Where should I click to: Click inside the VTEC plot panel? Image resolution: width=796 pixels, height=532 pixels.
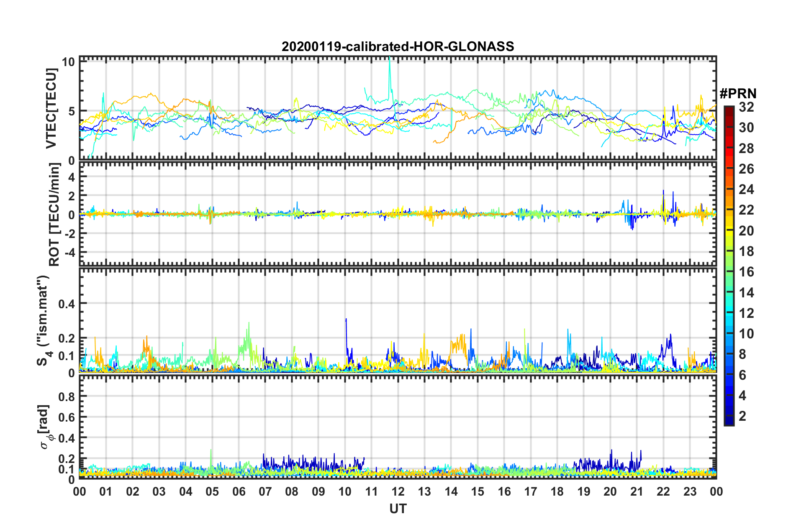[398, 108]
